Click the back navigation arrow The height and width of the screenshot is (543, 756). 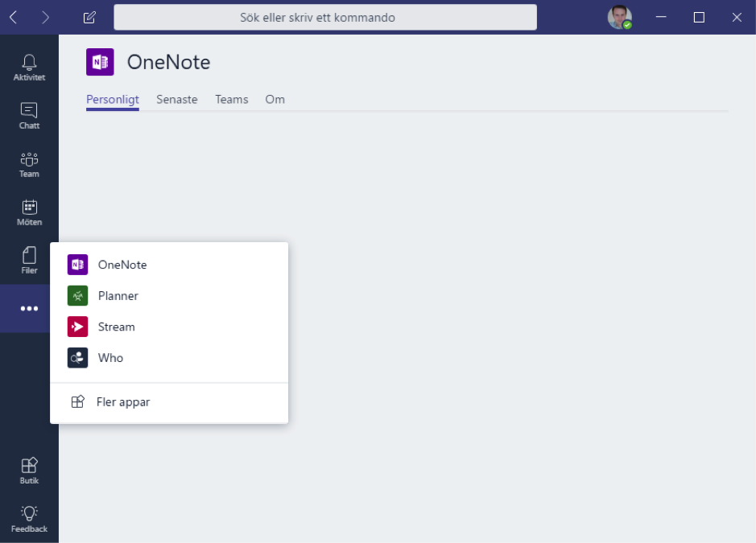14,18
